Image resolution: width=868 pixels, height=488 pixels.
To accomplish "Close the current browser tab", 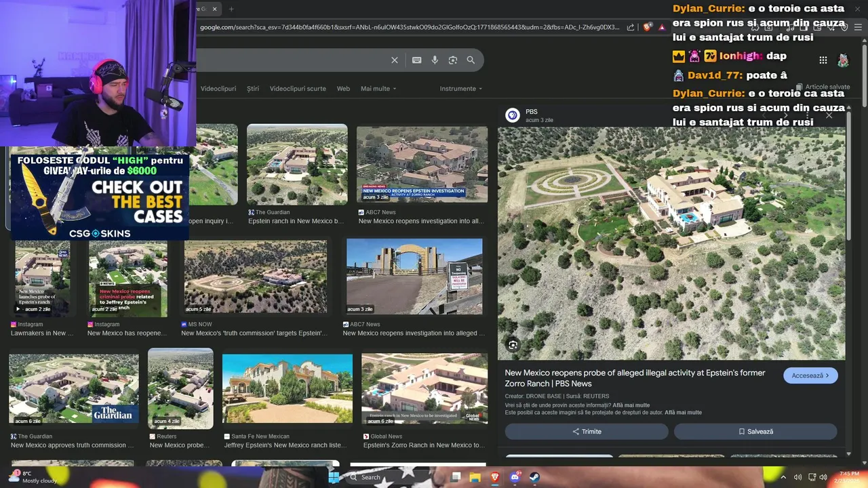I will [x=215, y=9].
